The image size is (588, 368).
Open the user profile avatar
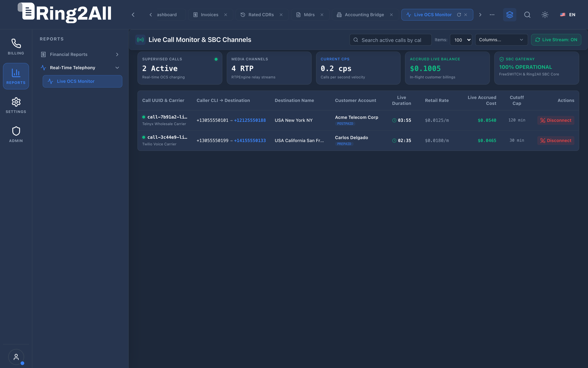(x=16, y=357)
